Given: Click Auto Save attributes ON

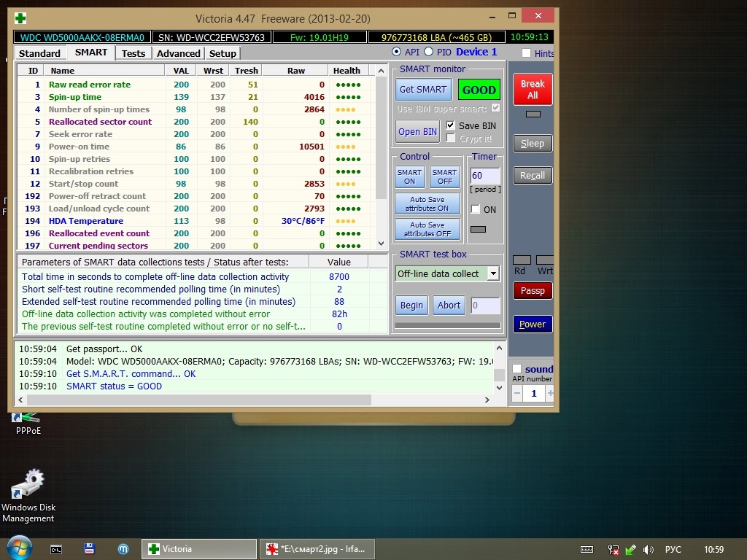Looking at the screenshot, I should pyautogui.click(x=427, y=204).
